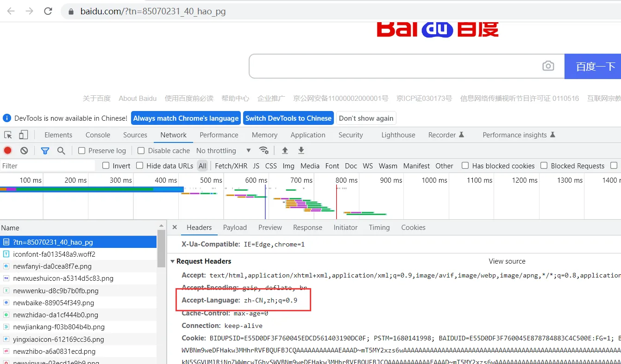Viewport: 621px width, 364px height.
Task: Click View source link
Action: click(507, 261)
